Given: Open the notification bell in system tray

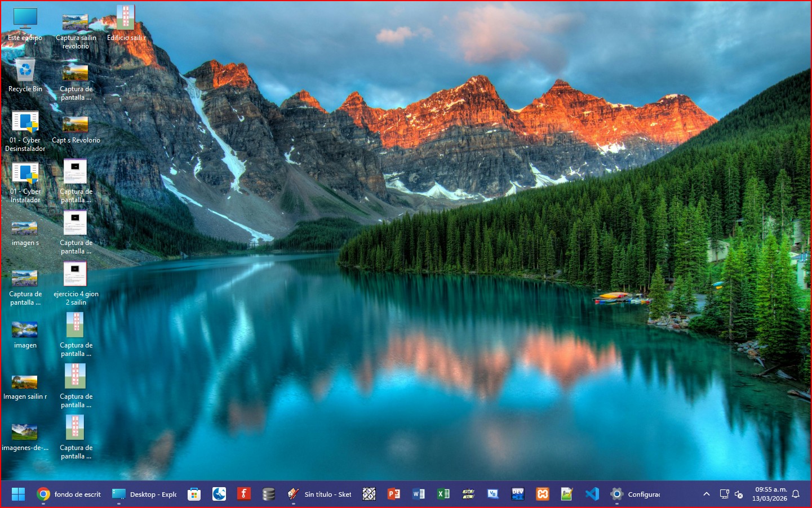Looking at the screenshot, I should pyautogui.click(x=796, y=494).
